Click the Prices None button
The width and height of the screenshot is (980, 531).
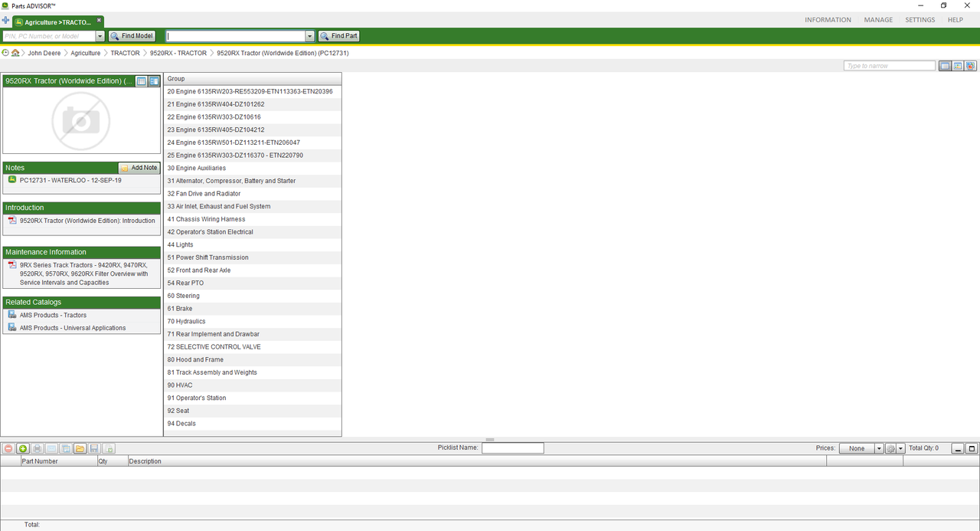(857, 448)
